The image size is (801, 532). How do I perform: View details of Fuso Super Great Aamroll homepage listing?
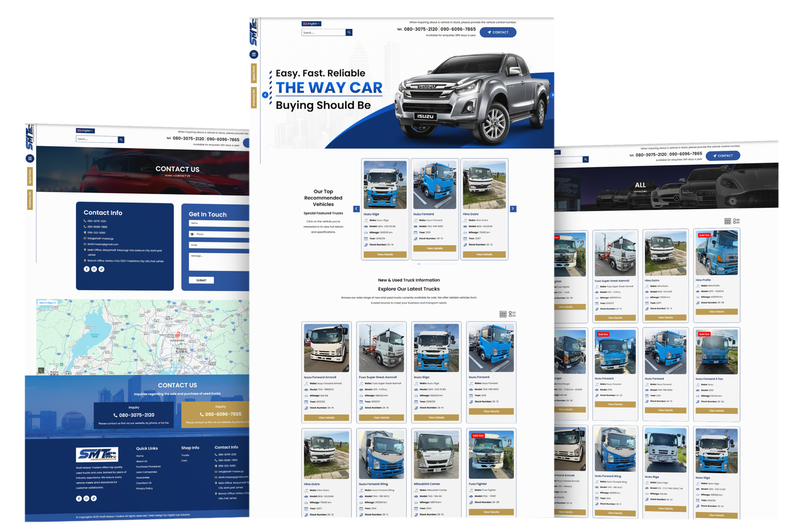click(x=381, y=417)
